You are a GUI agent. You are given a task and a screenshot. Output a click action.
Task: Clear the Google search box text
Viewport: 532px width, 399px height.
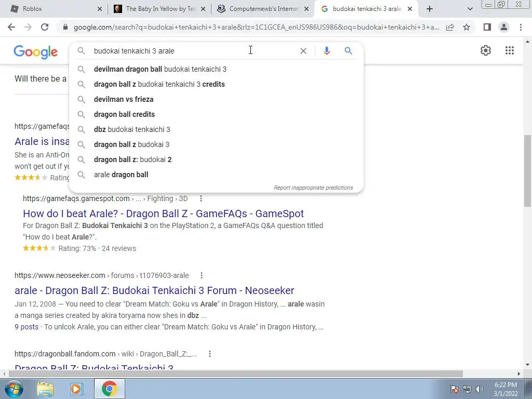[x=303, y=51]
